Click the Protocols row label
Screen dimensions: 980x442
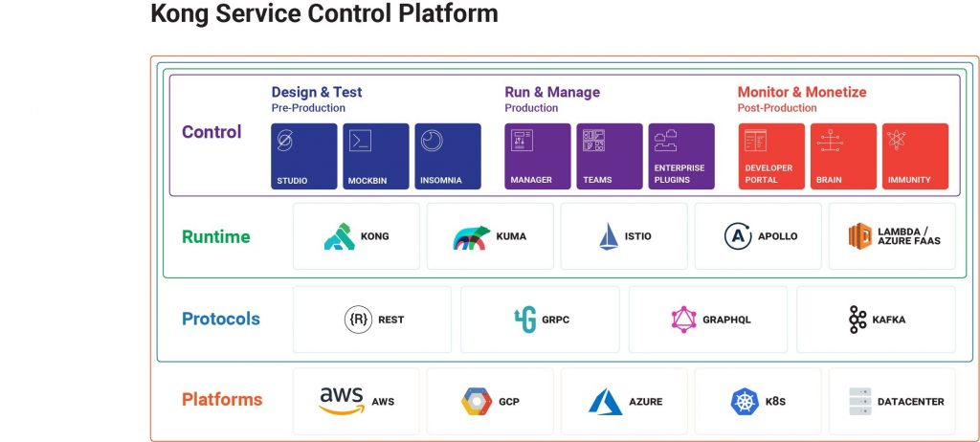click(x=221, y=320)
